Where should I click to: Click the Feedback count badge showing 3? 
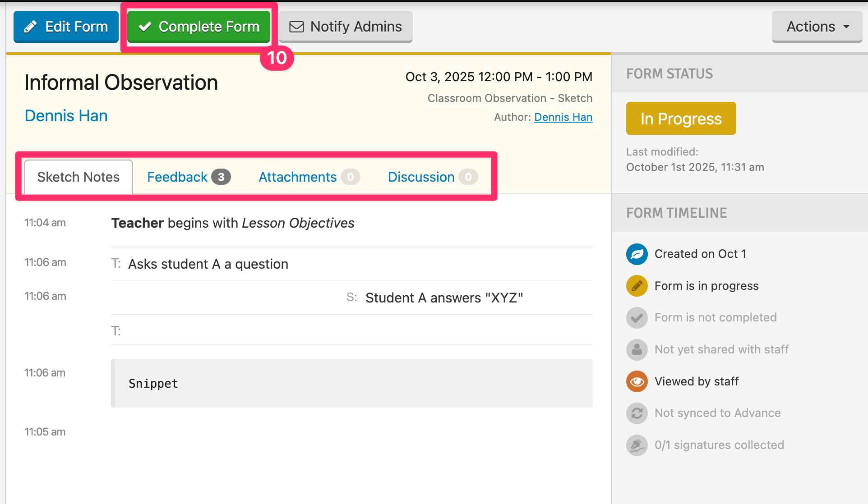point(221,177)
